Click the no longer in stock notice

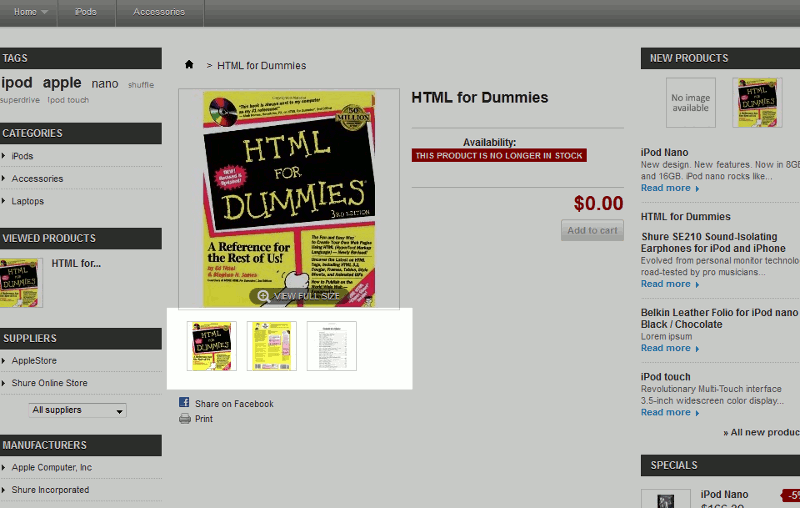[499, 156]
